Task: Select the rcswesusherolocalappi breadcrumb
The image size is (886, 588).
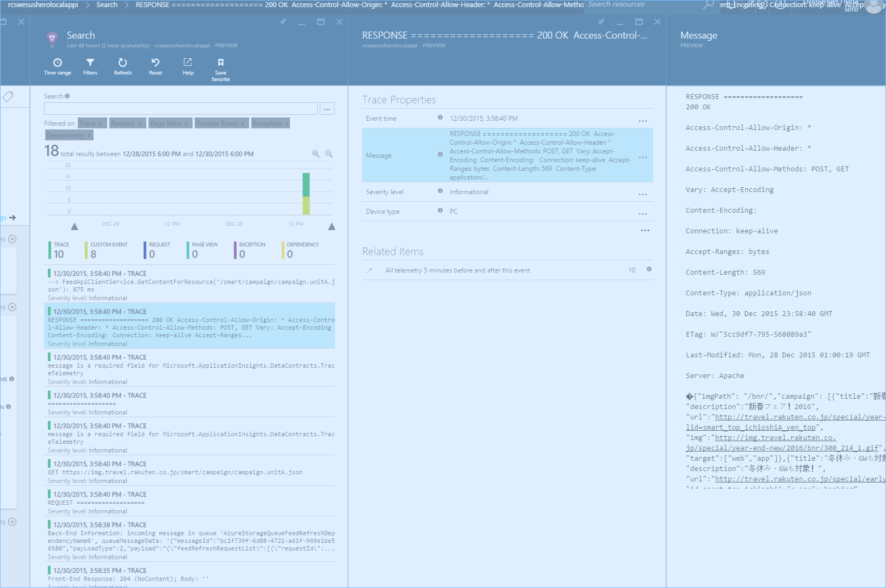Action: (x=43, y=5)
